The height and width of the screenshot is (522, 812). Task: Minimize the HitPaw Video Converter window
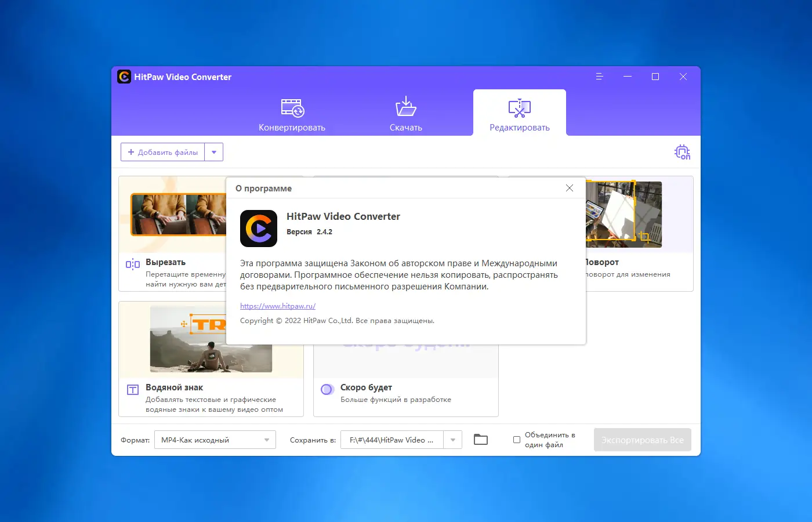click(x=628, y=77)
